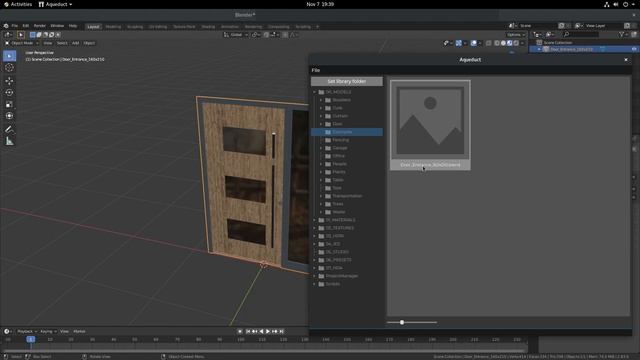Expand the Door_Entrance object in the outliner
The image size is (640, 360).
click(539, 49)
